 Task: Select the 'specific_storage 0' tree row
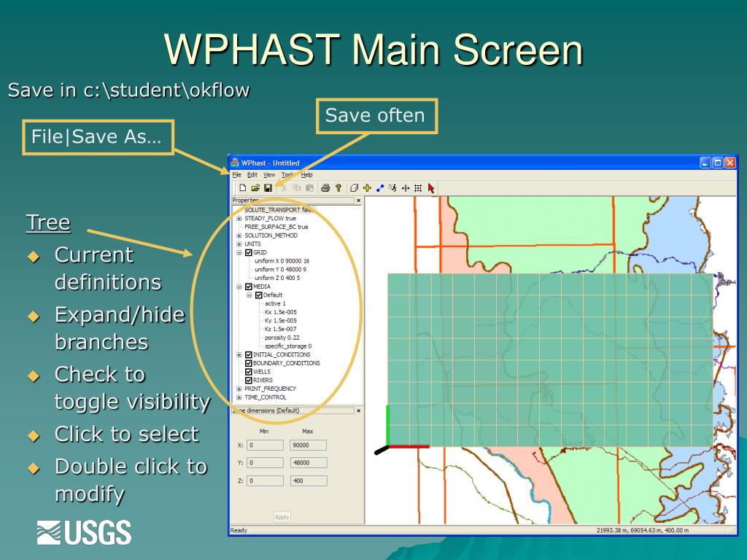pyautogui.click(x=288, y=346)
